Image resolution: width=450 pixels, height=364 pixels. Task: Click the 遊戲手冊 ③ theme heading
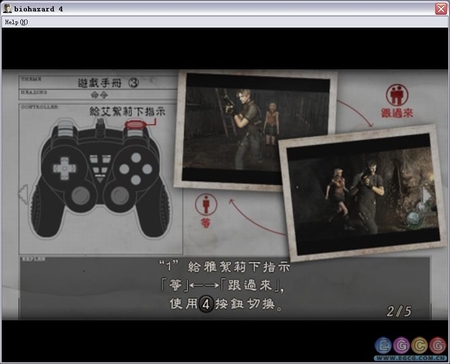108,83
